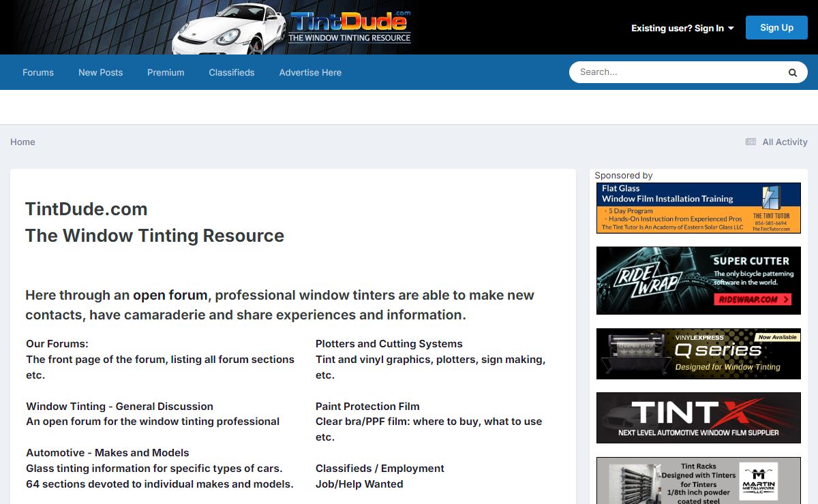Open Classifieds / Employment section
The width and height of the screenshot is (818, 504).
click(x=380, y=469)
